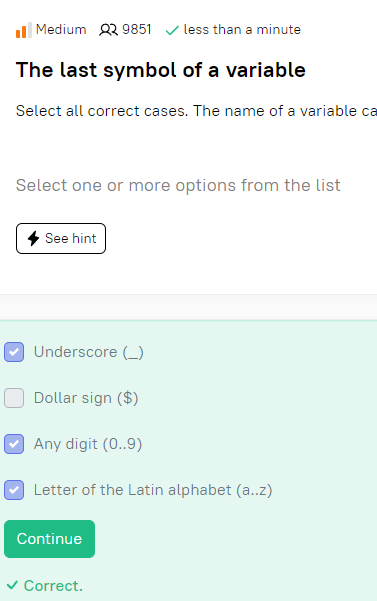Click the users count icon
Image resolution: width=377 pixels, height=601 pixels.
[108, 30]
